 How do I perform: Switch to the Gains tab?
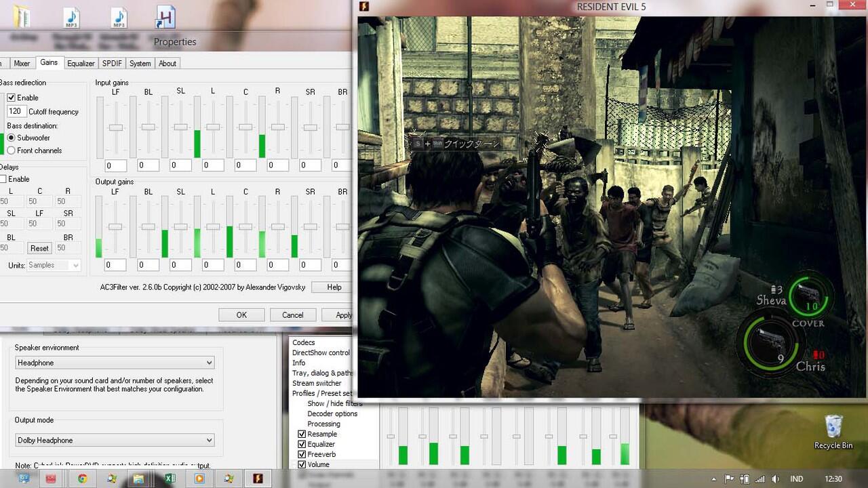point(49,62)
